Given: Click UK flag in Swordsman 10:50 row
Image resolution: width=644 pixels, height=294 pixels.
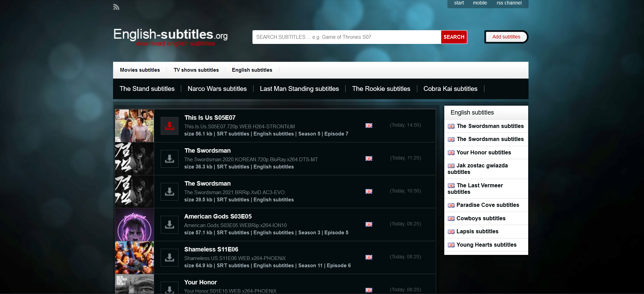Looking at the screenshot, I should [x=369, y=191].
